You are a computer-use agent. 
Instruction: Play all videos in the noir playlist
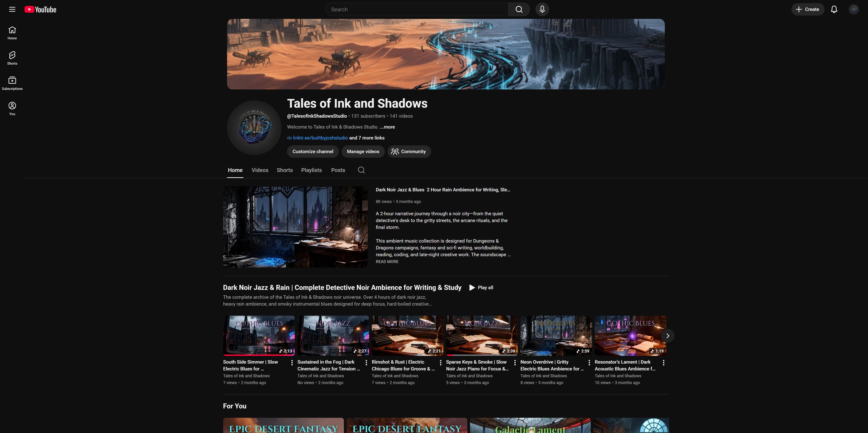tap(481, 288)
